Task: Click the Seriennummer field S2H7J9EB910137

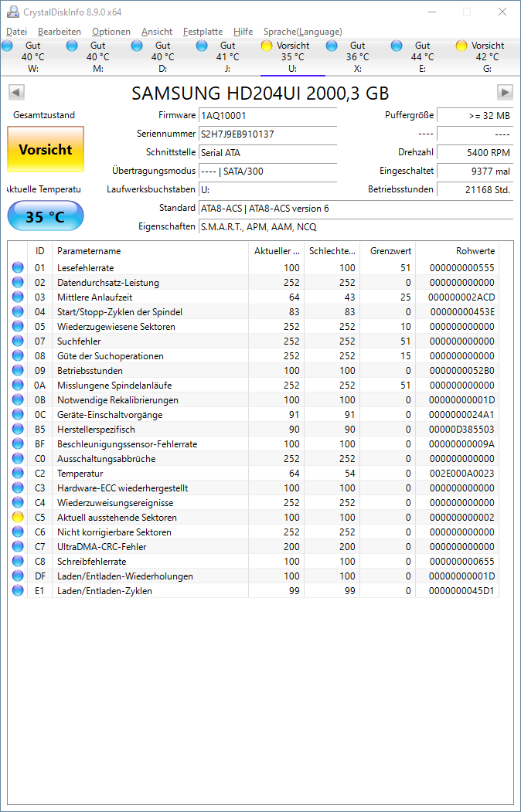Action: point(267,134)
